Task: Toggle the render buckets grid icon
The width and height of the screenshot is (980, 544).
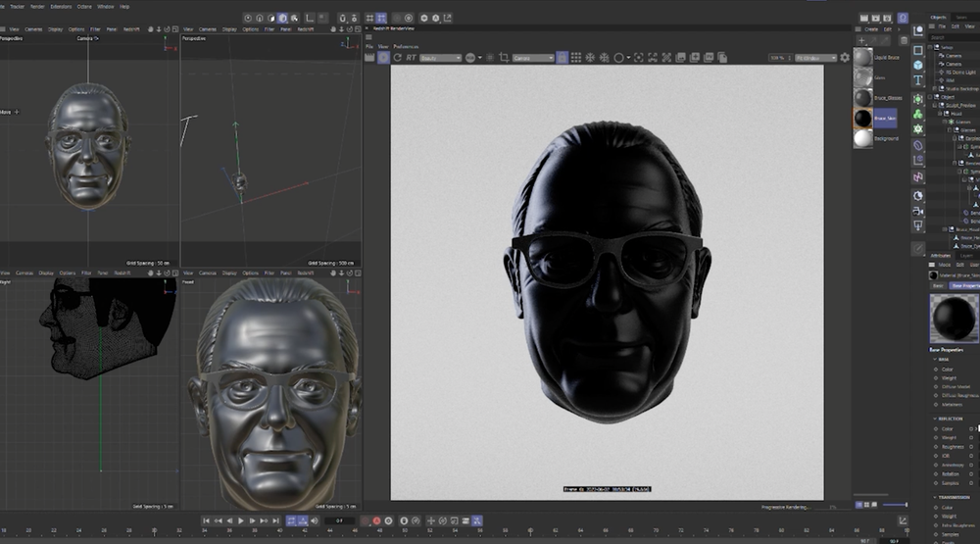Action: point(575,58)
